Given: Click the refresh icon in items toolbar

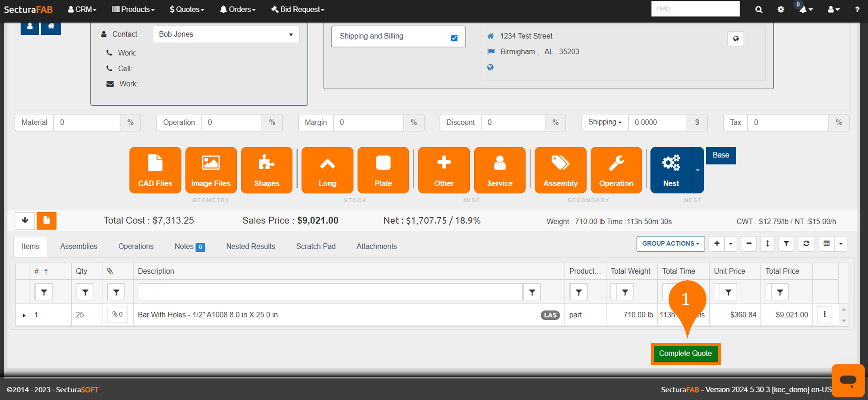Looking at the screenshot, I should pos(806,244).
